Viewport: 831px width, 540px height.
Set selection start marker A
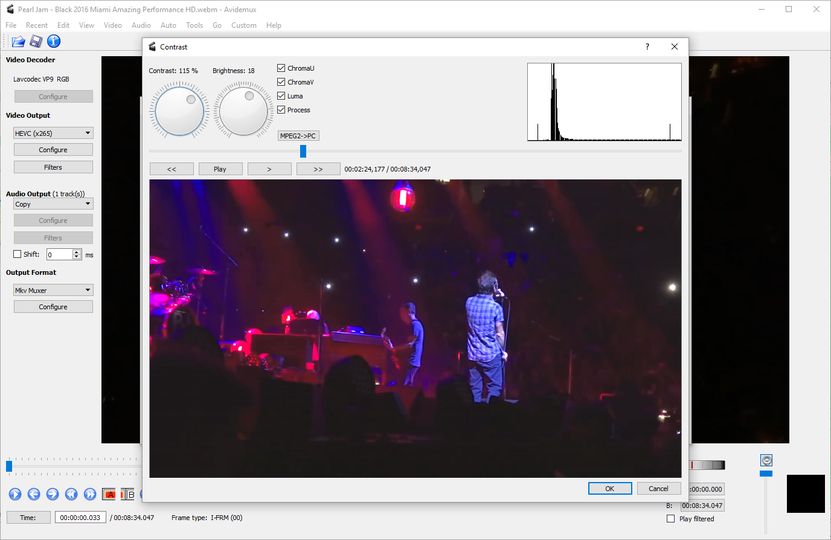coord(109,494)
